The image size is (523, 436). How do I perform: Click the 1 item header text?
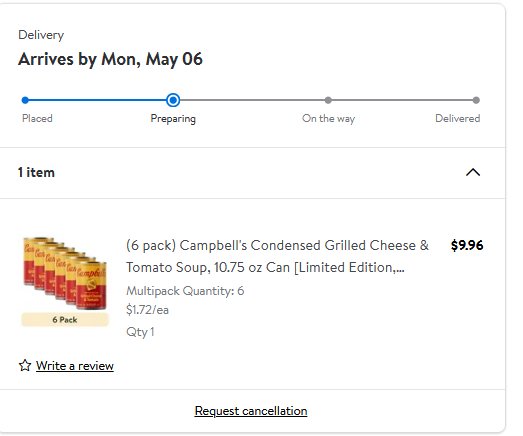pos(36,172)
